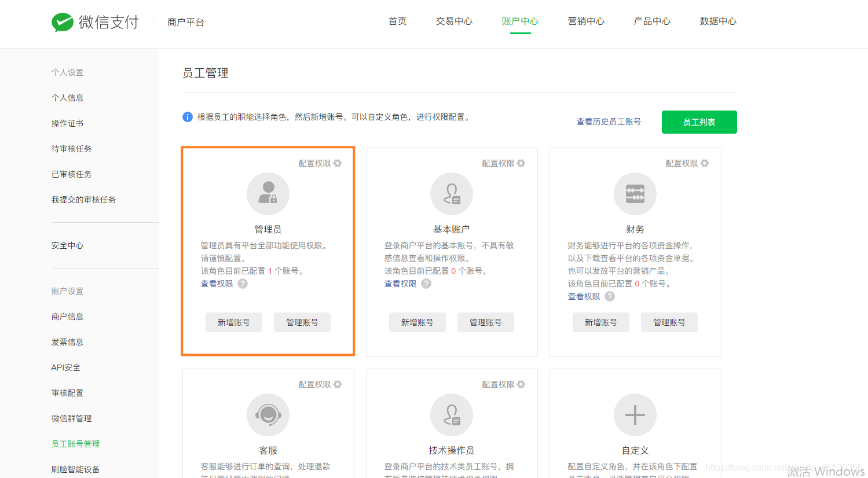Screen dimensions: 868x478
Task: Open 数据中心 tab
Action: tap(719, 21)
